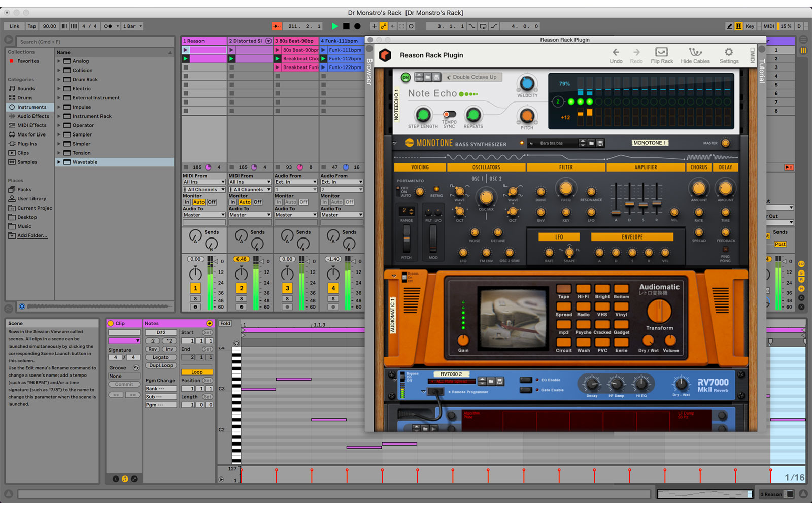Open the Groove dropdown showing None
The image size is (812, 511).
click(x=124, y=376)
